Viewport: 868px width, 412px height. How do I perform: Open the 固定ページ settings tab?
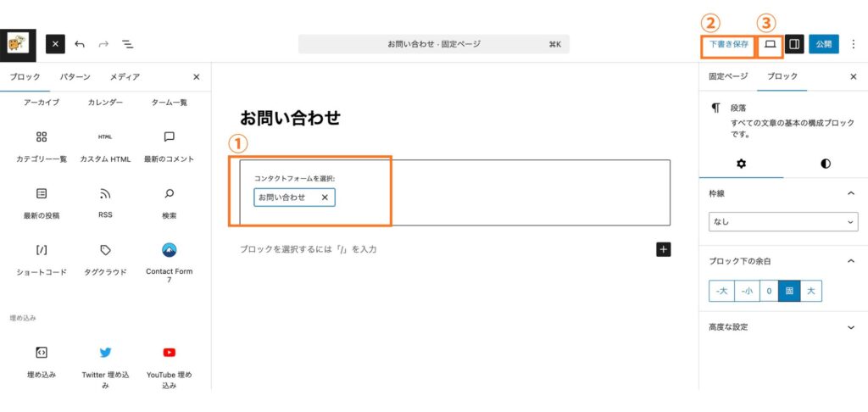(x=728, y=76)
